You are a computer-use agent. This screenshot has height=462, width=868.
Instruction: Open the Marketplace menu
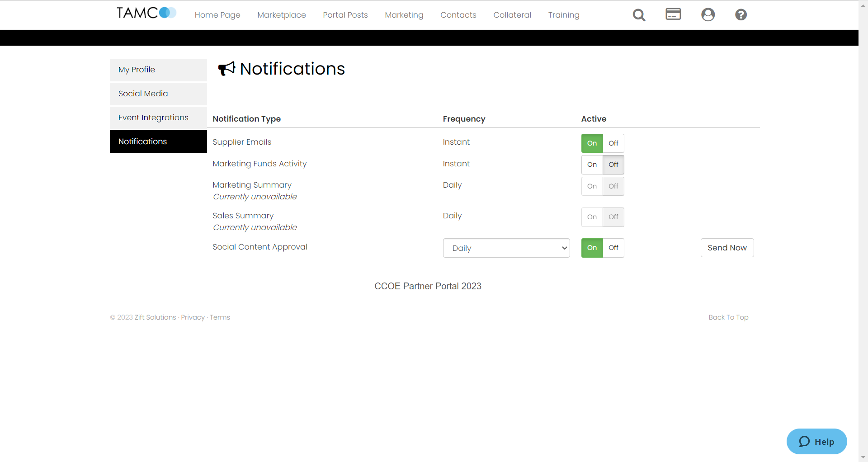pos(282,15)
